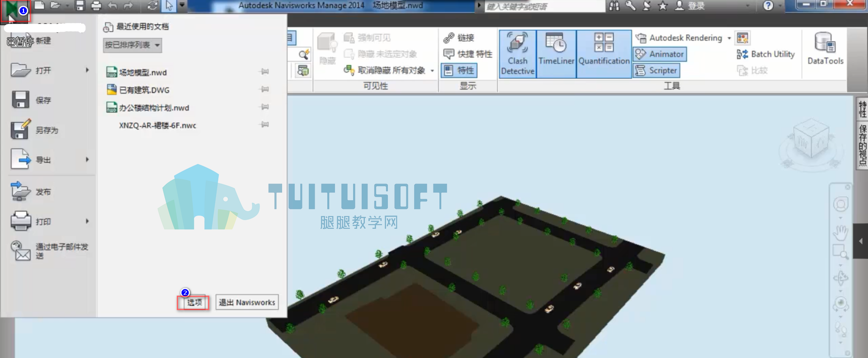
Task: Click the undo arrow in quick access toolbar
Action: [112, 5]
